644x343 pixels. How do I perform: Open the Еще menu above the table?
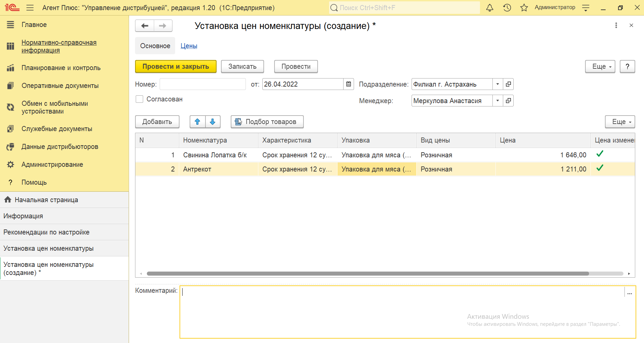[x=620, y=122]
